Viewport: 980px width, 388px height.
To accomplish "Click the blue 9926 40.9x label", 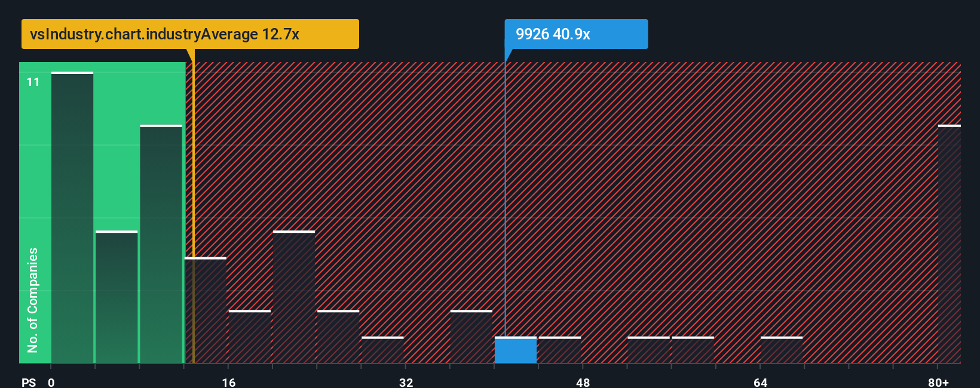I will point(576,34).
